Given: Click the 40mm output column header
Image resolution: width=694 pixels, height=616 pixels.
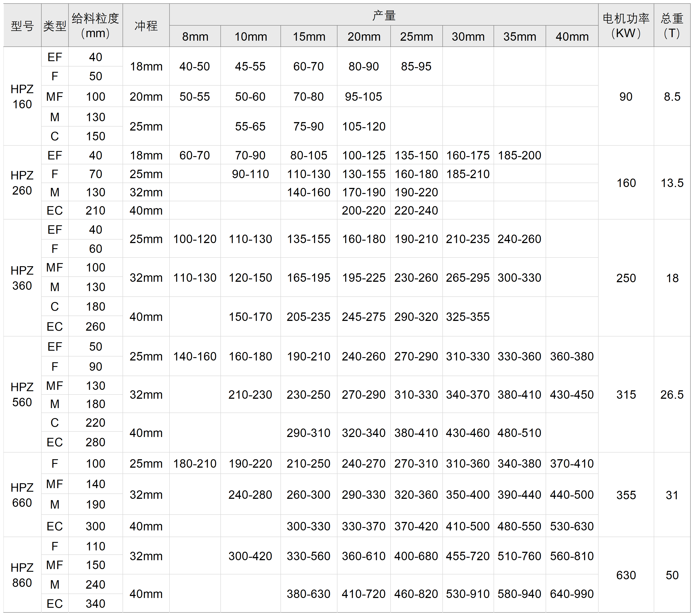Looking at the screenshot, I should [572, 37].
